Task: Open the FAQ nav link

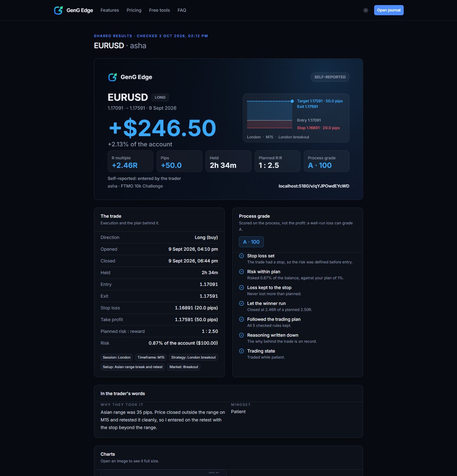Action: coord(182,10)
